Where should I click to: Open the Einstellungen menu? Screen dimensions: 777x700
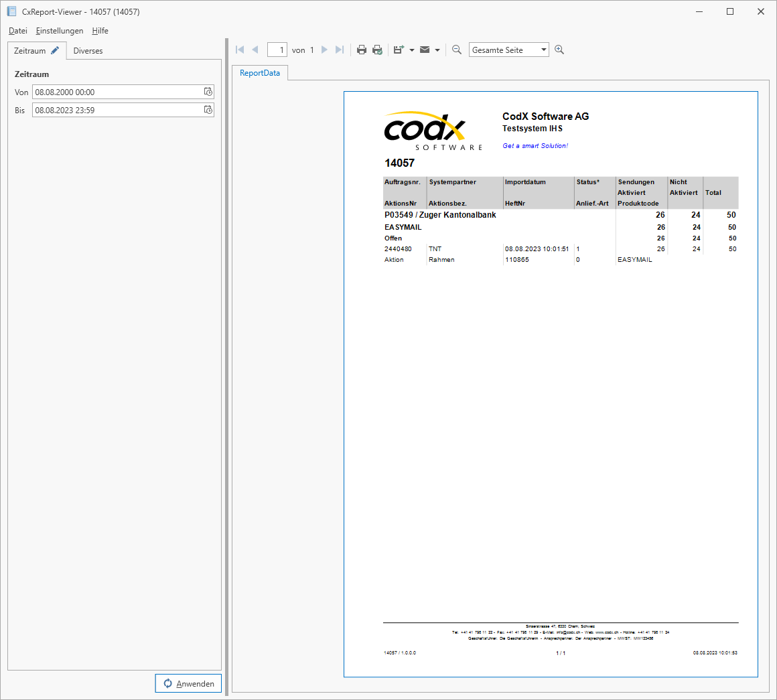tap(59, 31)
